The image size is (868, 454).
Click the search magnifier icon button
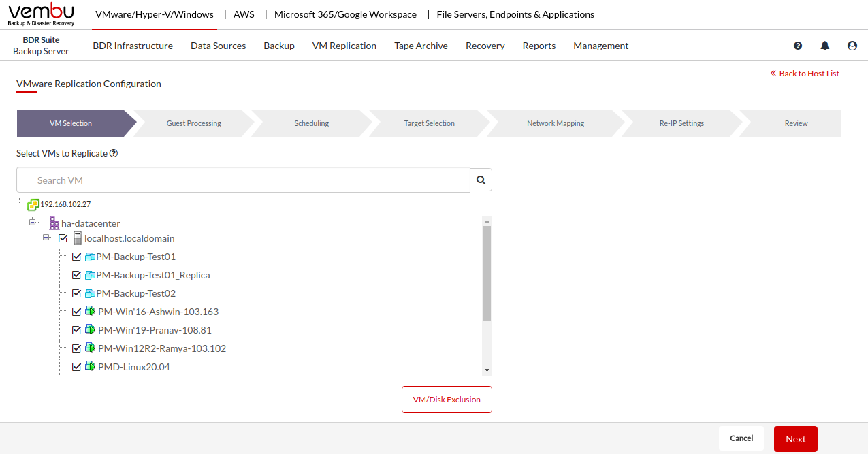[x=481, y=180]
